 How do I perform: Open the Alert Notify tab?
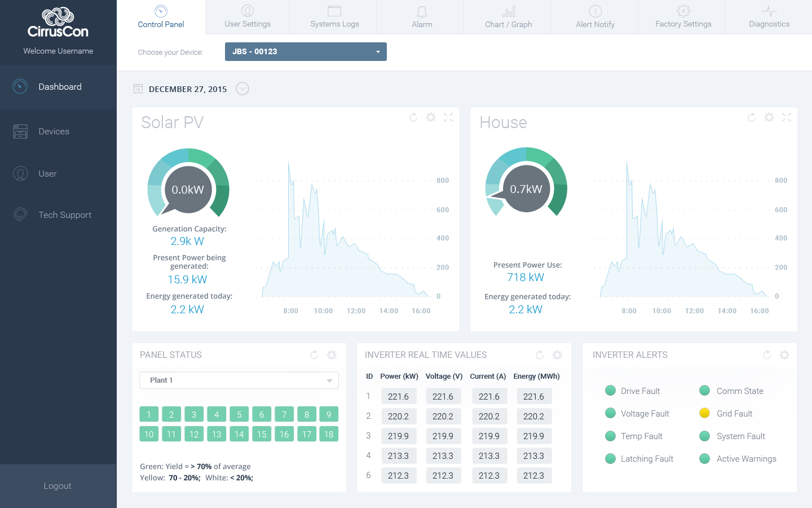[x=595, y=17]
